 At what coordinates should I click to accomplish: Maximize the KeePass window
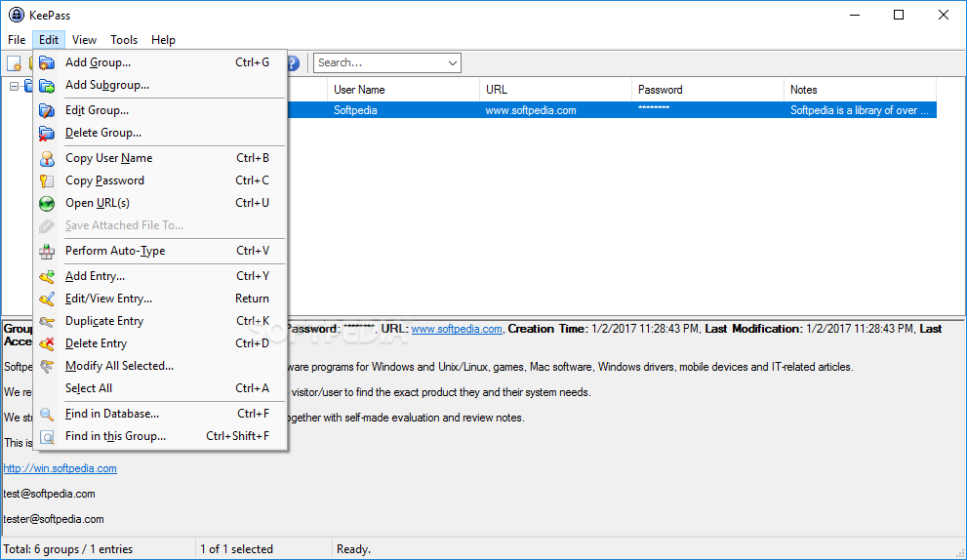(899, 15)
